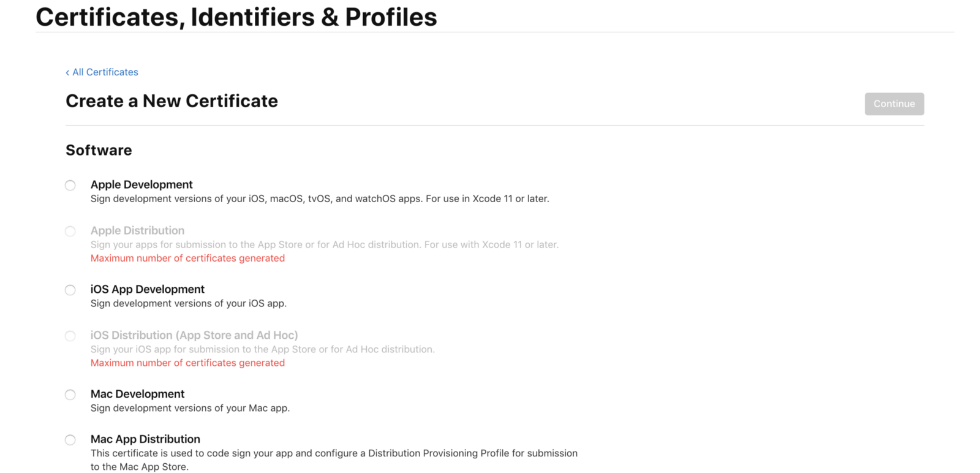Viewport: 980px width, 473px height.
Task: Click the Apple Development label text
Action: [x=141, y=184]
